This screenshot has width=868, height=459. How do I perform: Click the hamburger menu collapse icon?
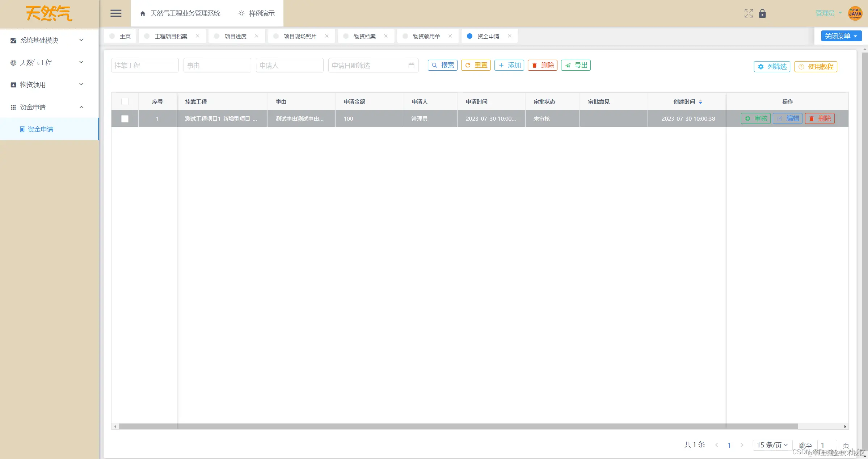(116, 13)
